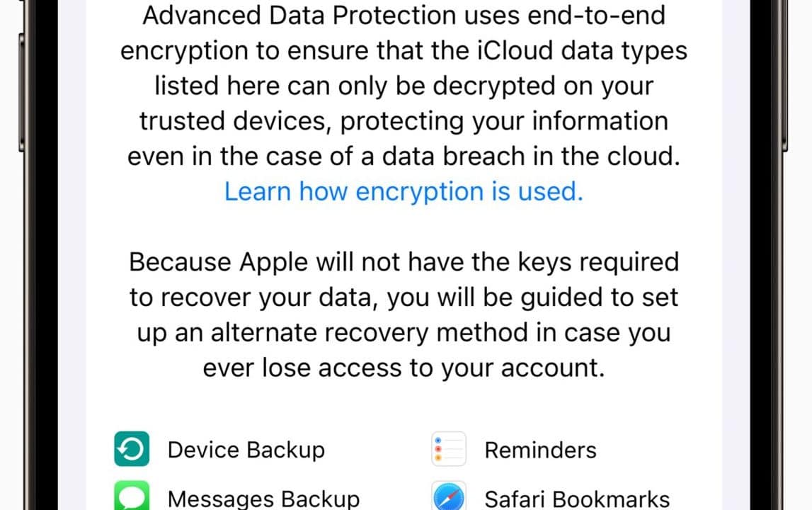Image resolution: width=812 pixels, height=510 pixels.
Task: Tap the Safari compass icon
Action: pos(449,497)
